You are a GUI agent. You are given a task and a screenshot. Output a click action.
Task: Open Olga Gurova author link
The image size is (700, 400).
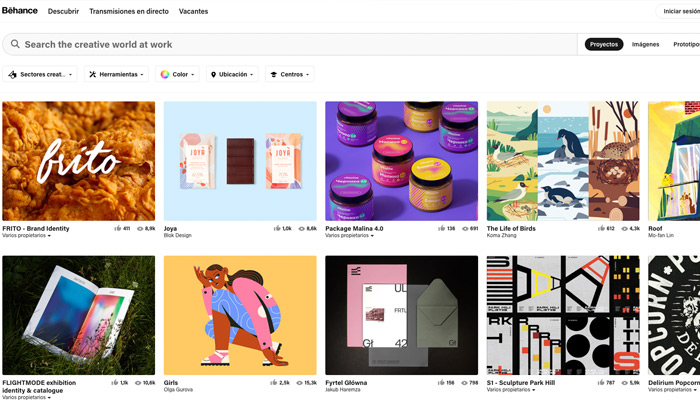tap(178, 390)
